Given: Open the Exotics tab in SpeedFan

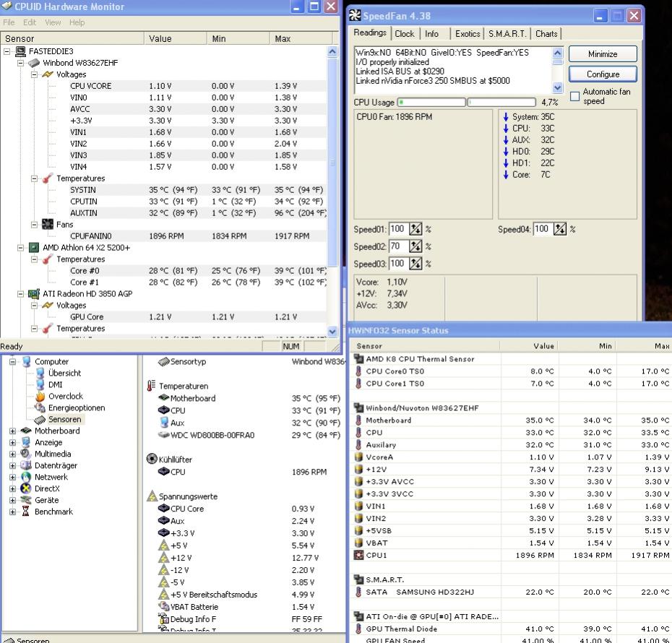Looking at the screenshot, I should [x=467, y=34].
